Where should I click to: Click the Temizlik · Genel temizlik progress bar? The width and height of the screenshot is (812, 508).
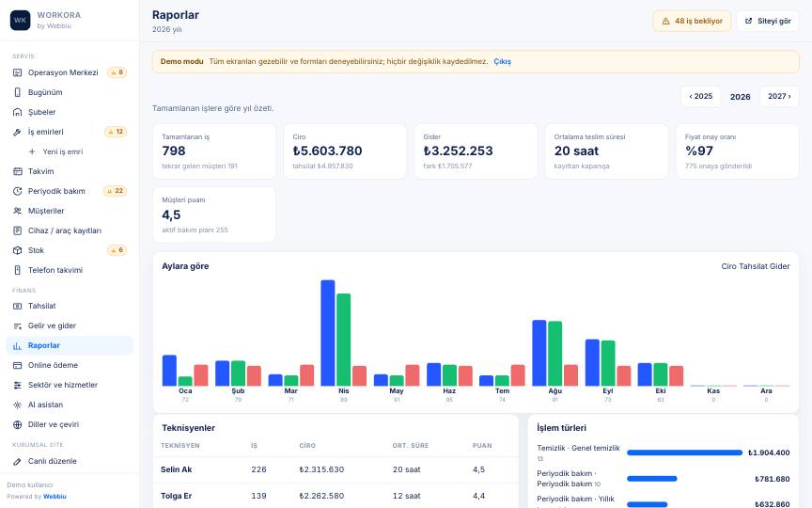(x=684, y=452)
